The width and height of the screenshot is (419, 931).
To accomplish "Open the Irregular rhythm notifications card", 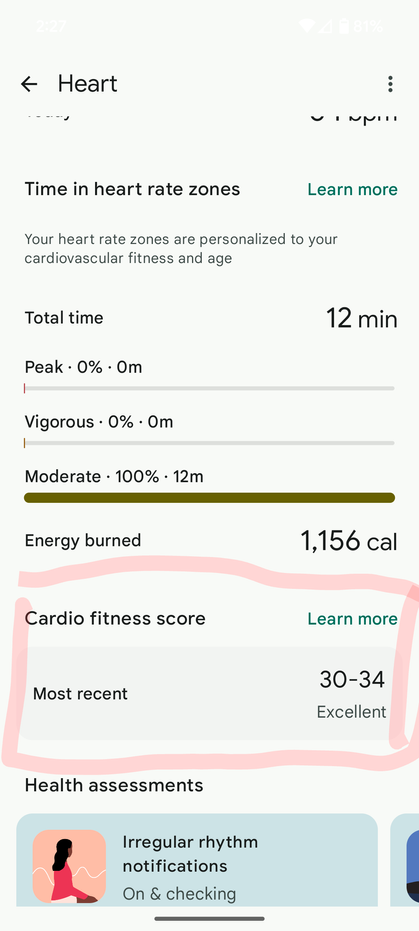I will click(x=197, y=860).
